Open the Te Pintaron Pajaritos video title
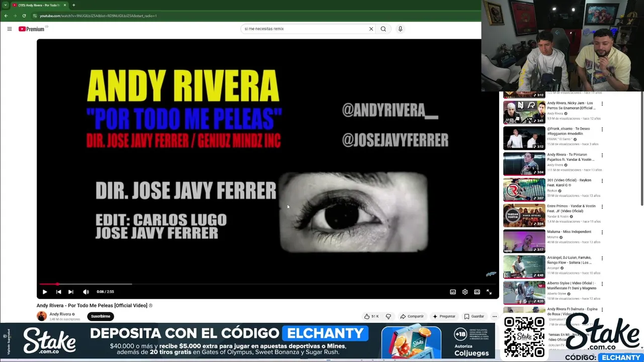 (571, 157)
